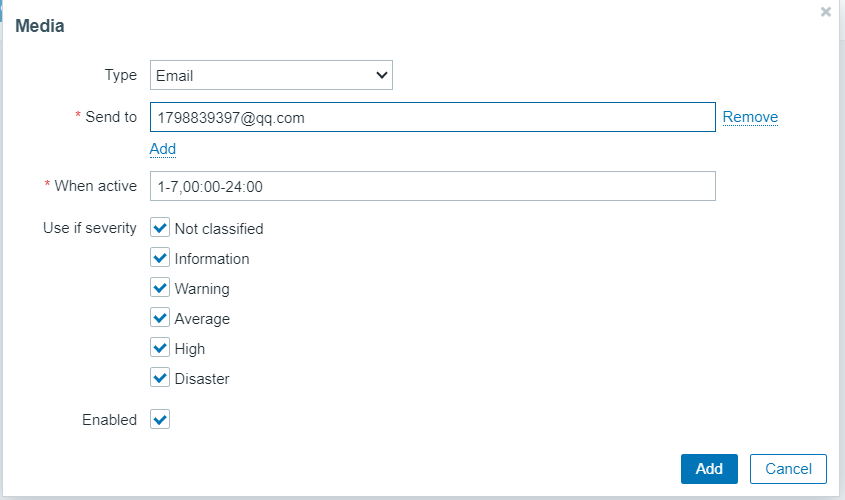This screenshot has height=500, width=845.
Task: Add another Send to address
Action: pyautogui.click(x=163, y=149)
